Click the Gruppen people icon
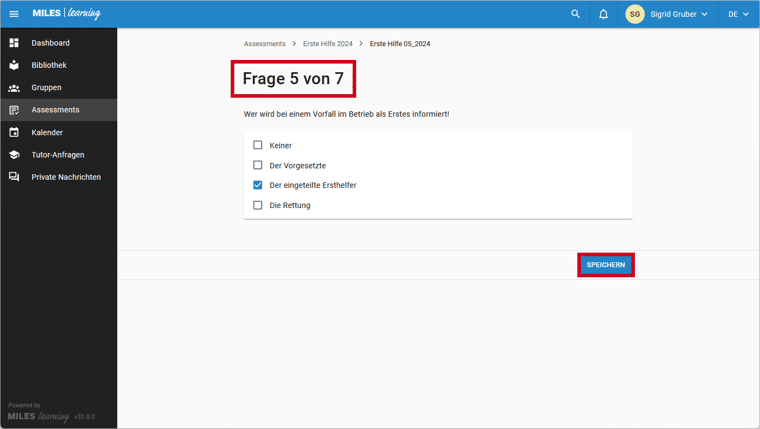Viewport: 760px width, 429px height. pos(14,88)
